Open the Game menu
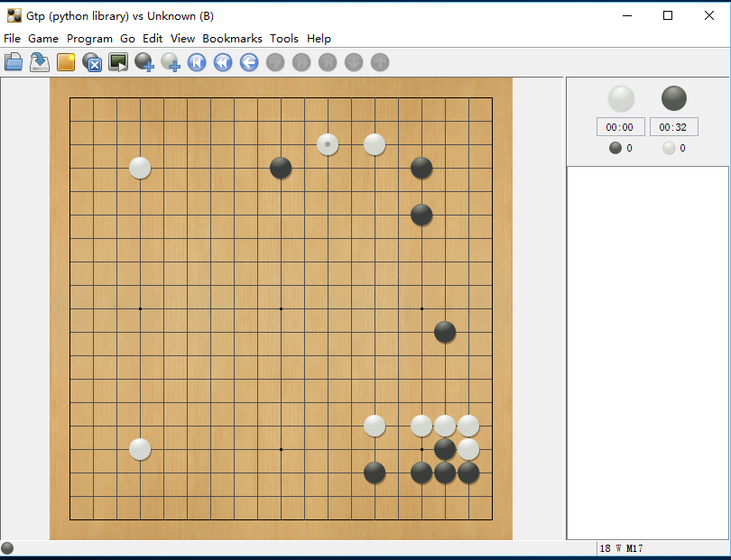Image resolution: width=731 pixels, height=560 pixels. click(x=43, y=39)
